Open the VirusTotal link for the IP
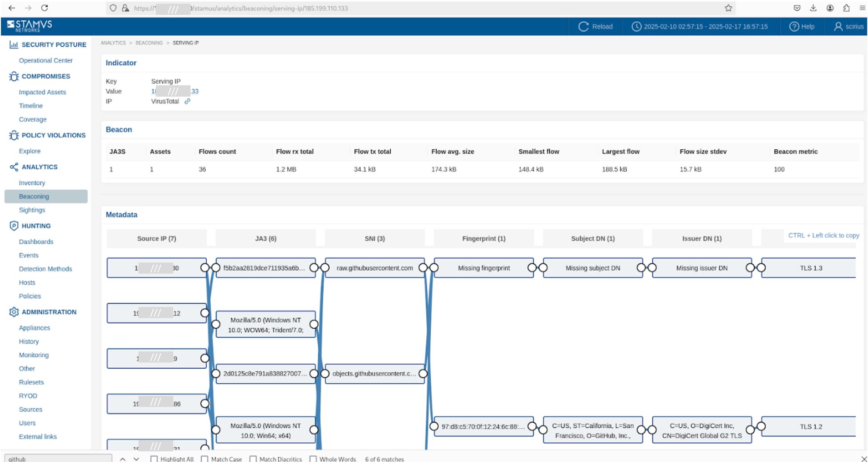This screenshot has height=462, width=868. click(165, 101)
